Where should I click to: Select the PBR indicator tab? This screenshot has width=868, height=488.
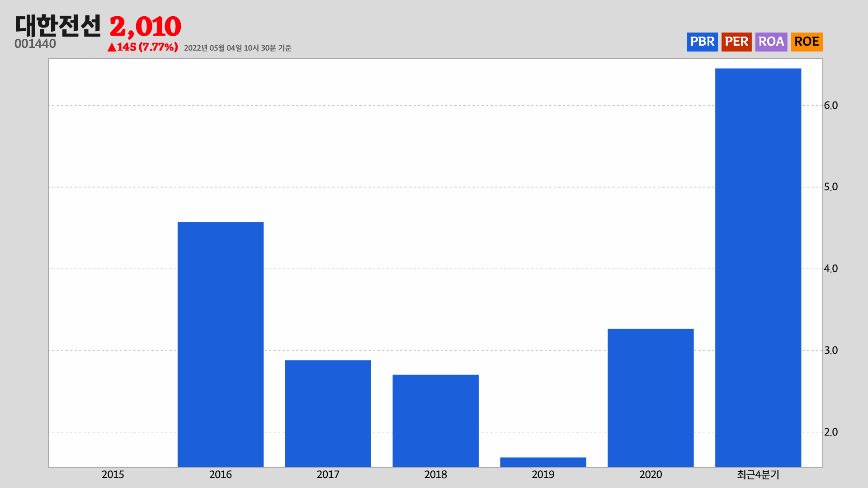click(x=702, y=42)
